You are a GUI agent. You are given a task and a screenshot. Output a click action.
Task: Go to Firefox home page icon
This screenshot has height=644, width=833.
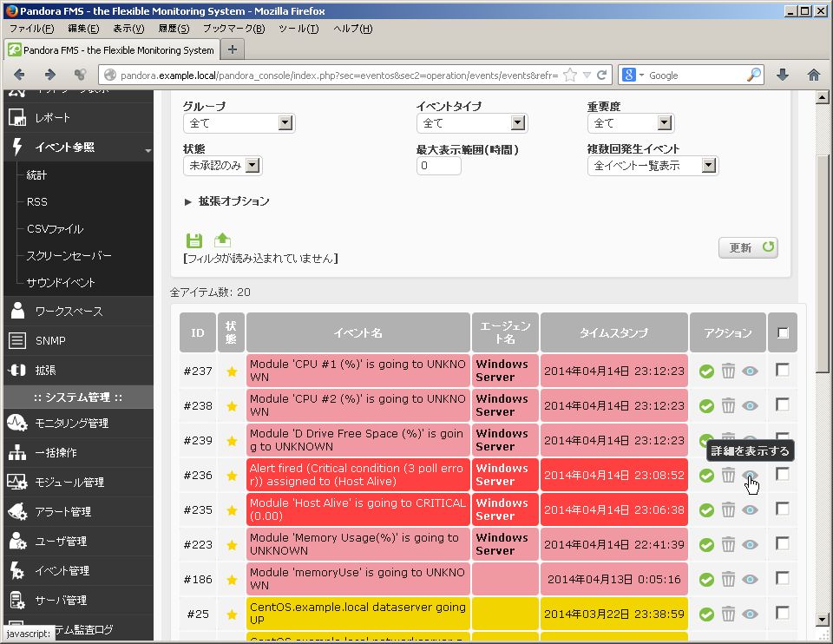(x=813, y=75)
